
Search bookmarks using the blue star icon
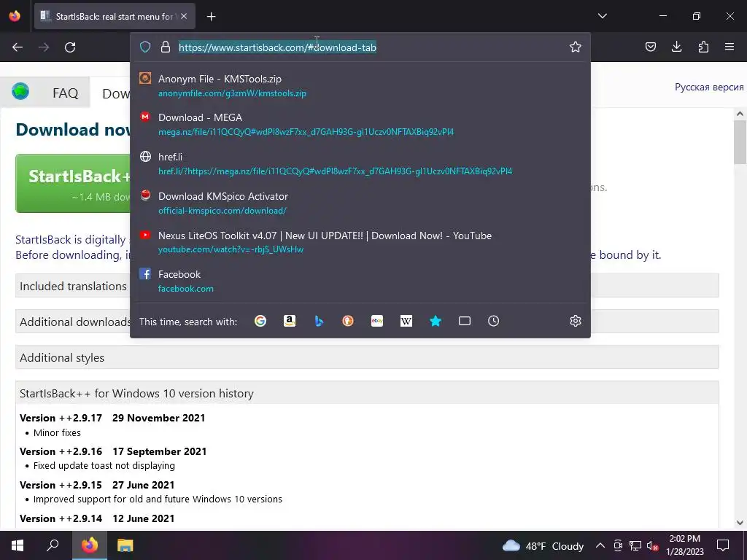point(435,321)
